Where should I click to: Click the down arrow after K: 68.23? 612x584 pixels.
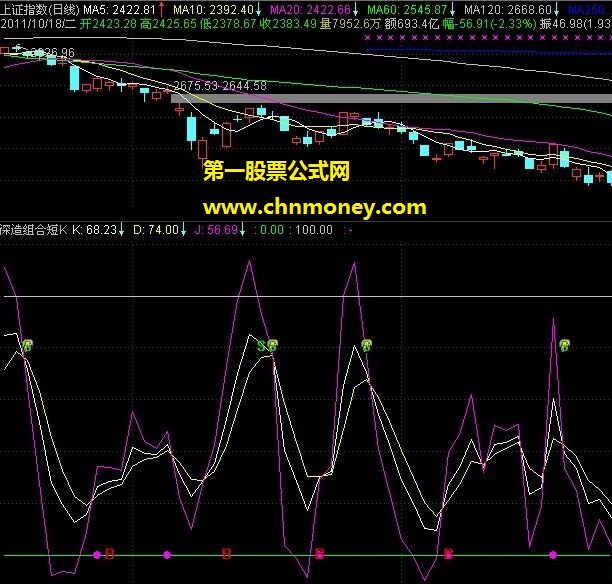(121, 230)
